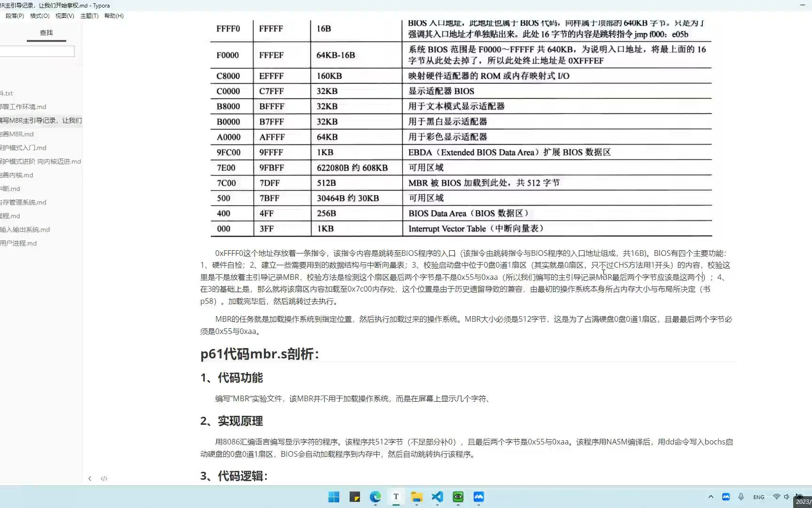Open 内存管理系统.md in the file list
Image resolution: width=812 pixels, height=508 pixels.
(23, 202)
